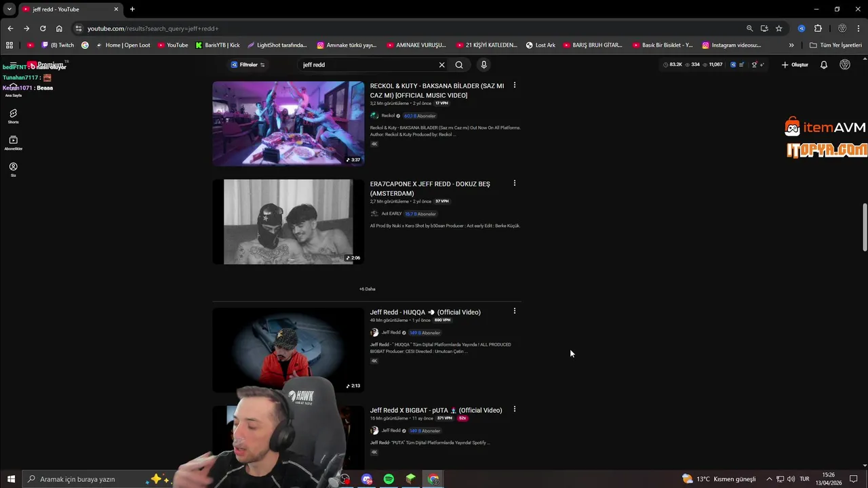Open more options for ERA7CAPONE X JEFF REDD video
This screenshot has width=868, height=488.
514,183
